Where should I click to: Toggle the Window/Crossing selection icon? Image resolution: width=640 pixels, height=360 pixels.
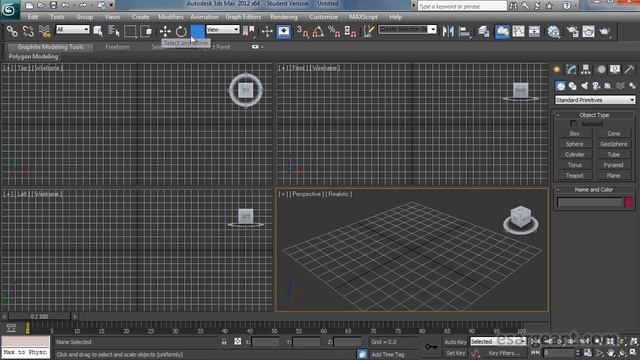tap(146, 31)
